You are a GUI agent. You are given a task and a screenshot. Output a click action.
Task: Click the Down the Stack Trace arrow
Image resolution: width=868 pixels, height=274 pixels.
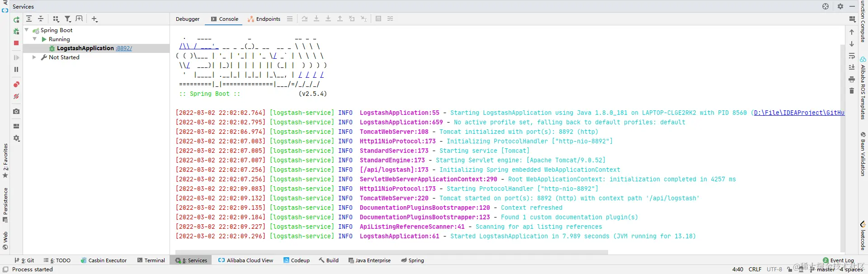(852, 44)
